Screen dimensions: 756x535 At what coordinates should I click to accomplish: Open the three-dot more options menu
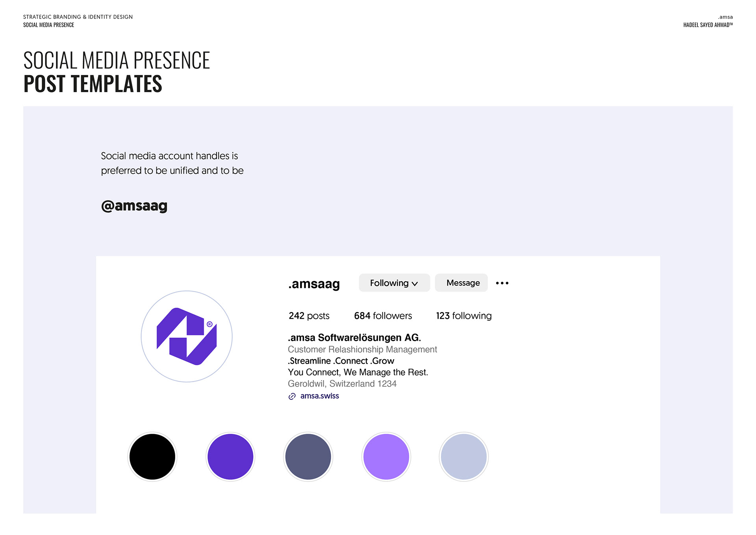502,283
